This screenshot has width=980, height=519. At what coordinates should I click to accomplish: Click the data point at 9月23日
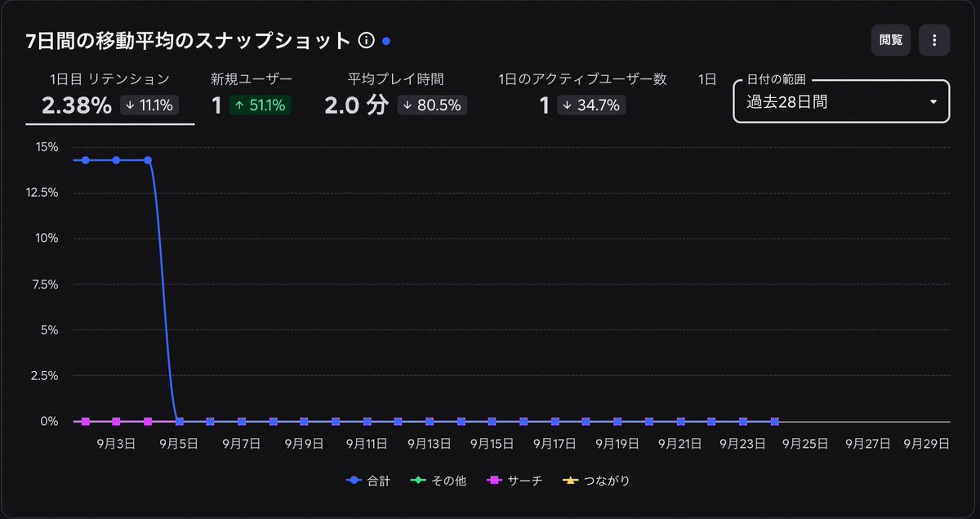click(x=743, y=422)
